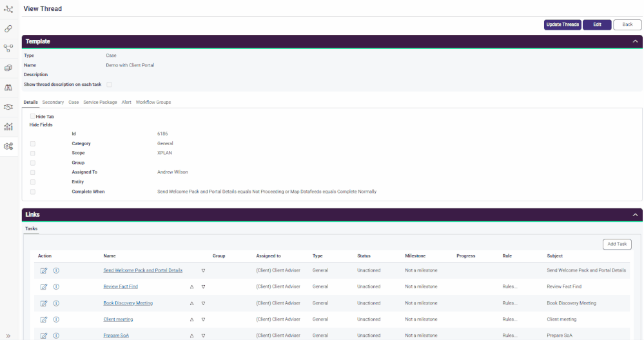644x340 pixels.
Task: Open the binoculars icon in sidebar
Action: click(8, 87)
